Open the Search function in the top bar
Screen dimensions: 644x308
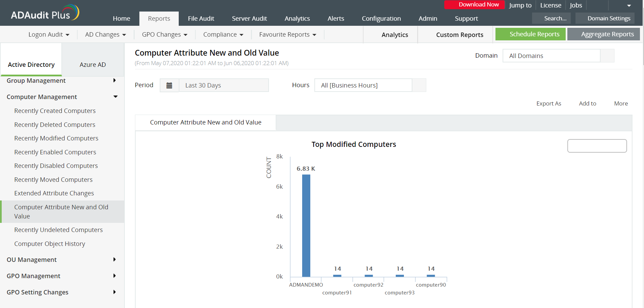tap(551, 18)
